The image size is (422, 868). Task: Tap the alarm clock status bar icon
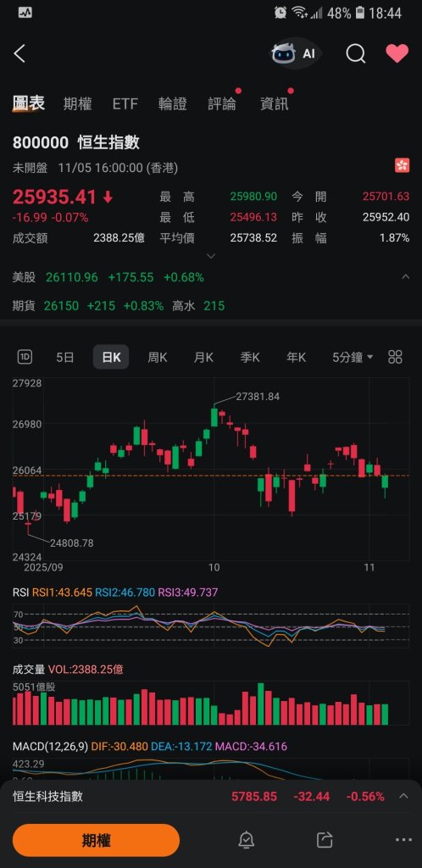pyautogui.click(x=280, y=13)
